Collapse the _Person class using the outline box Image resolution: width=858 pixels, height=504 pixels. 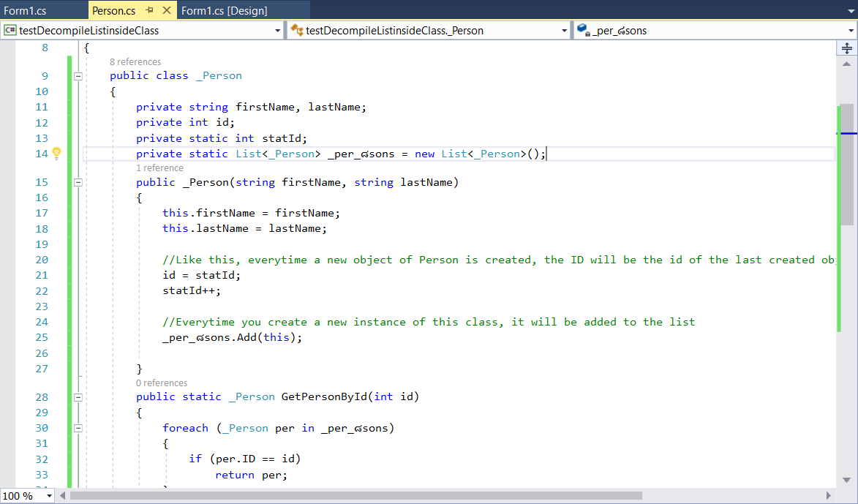(x=78, y=75)
